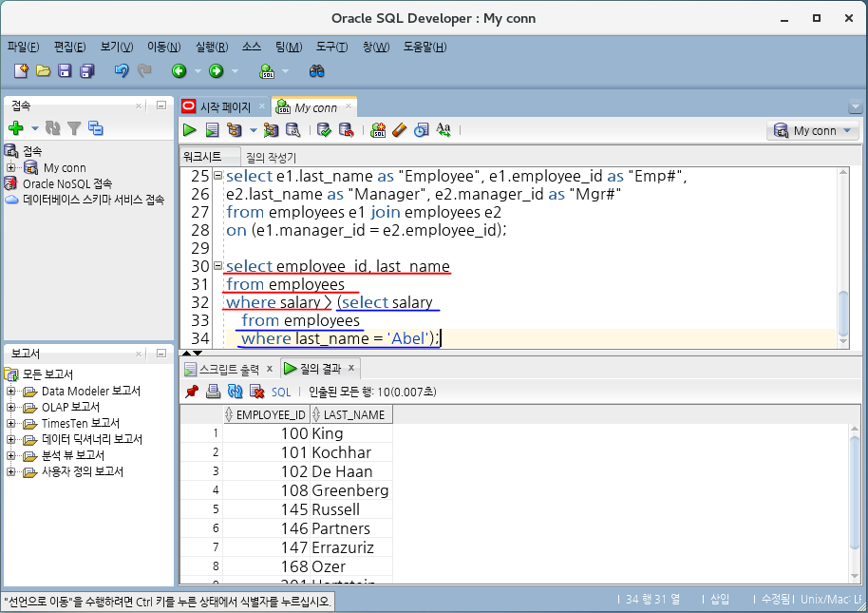This screenshot has height=613, width=868.
Task: Open the 실행(R) menu
Action: point(212,48)
